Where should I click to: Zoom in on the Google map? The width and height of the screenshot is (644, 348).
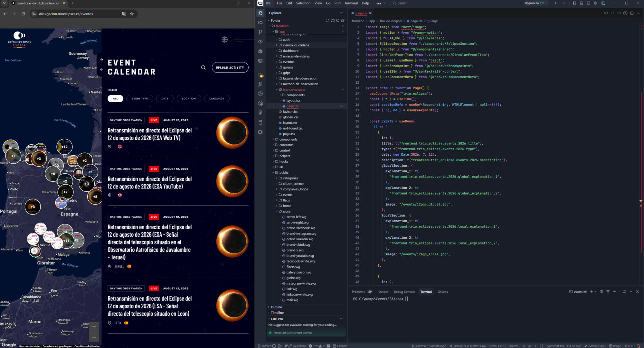point(94,327)
